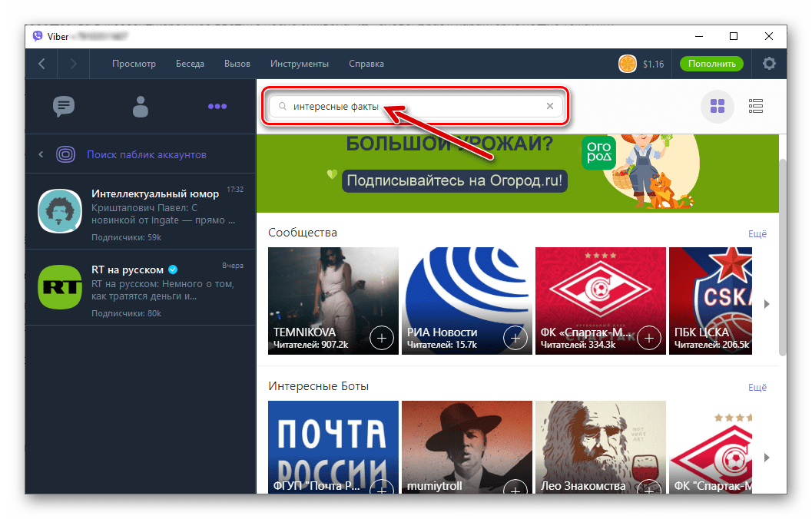Switch to list view
The height and width of the screenshot is (519, 812).
tap(755, 107)
